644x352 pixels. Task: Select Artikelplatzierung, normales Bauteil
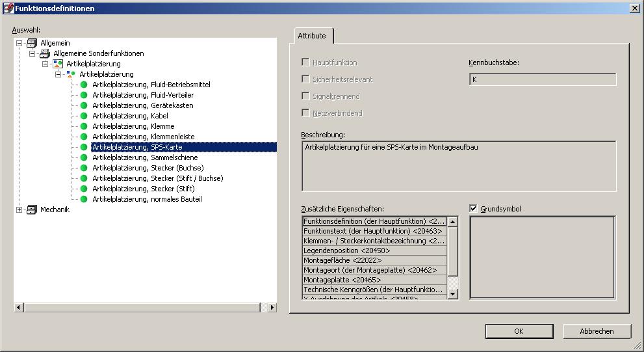point(147,199)
